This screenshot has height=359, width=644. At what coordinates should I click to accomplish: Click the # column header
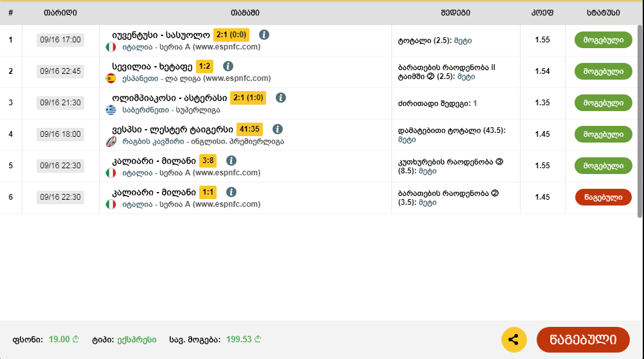click(11, 13)
